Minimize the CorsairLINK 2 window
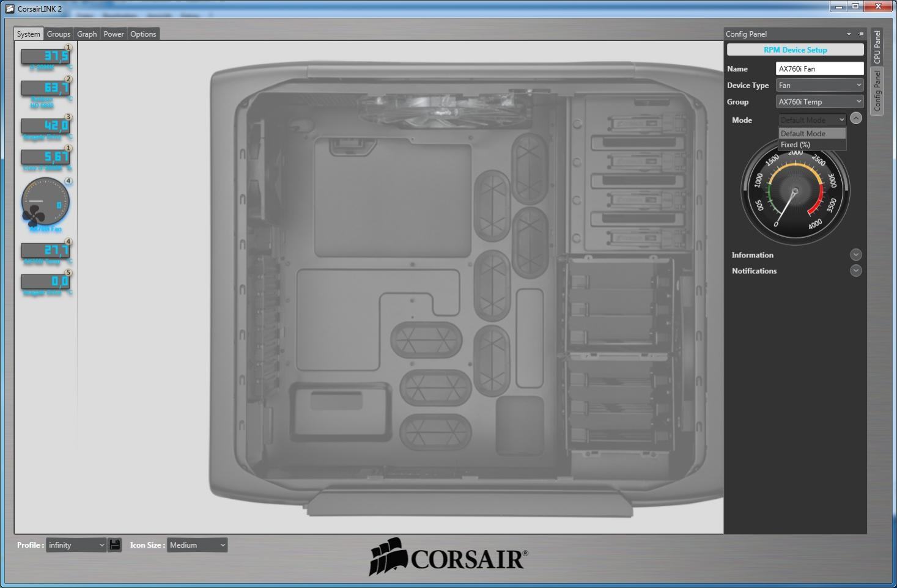This screenshot has height=588, width=897. (838, 7)
